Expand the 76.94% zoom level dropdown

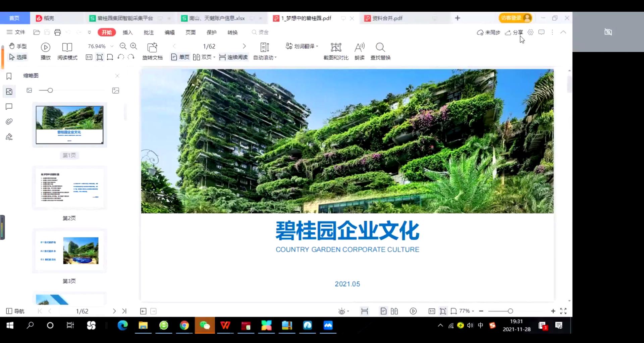112,46
